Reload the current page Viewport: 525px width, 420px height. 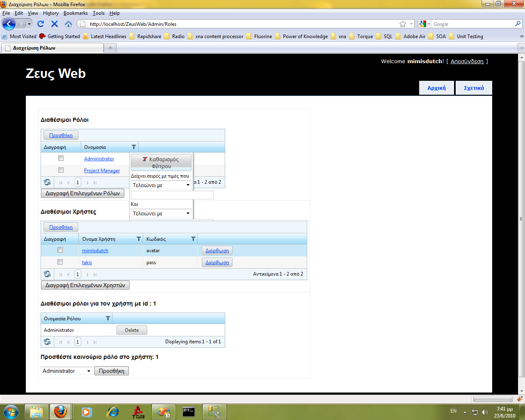coord(41,24)
